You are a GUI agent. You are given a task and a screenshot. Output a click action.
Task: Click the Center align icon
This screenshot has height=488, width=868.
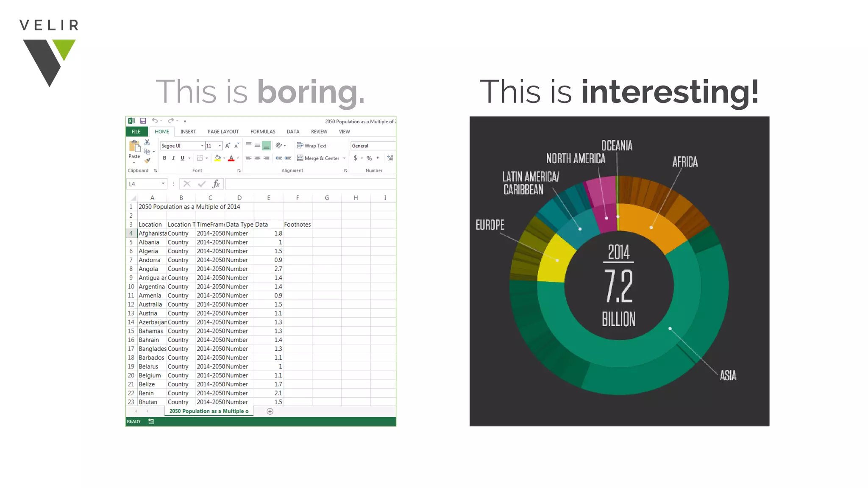pyautogui.click(x=257, y=158)
